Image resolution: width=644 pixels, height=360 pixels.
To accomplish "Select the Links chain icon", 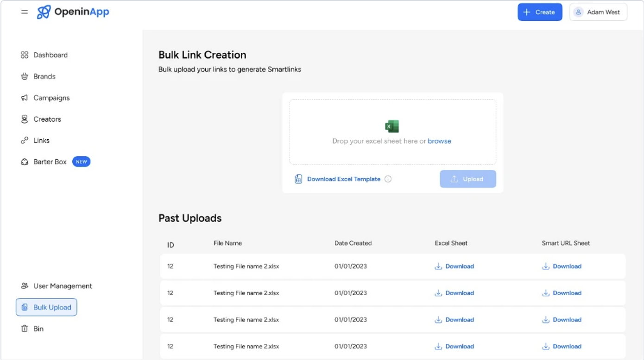I will coord(25,140).
